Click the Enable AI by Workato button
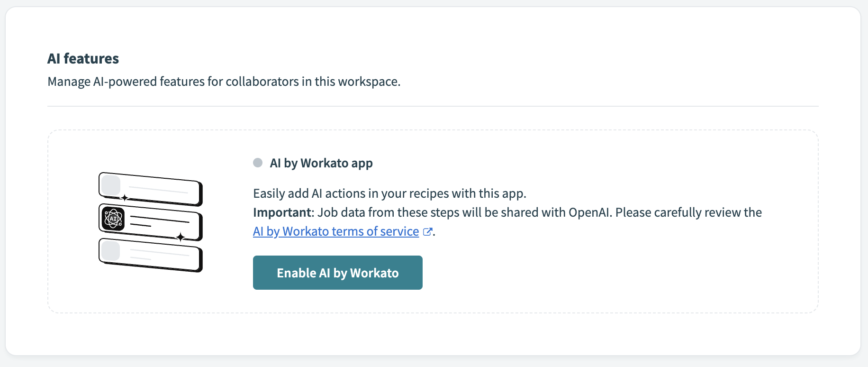The height and width of the screenshot is (367, 868). 337,273
